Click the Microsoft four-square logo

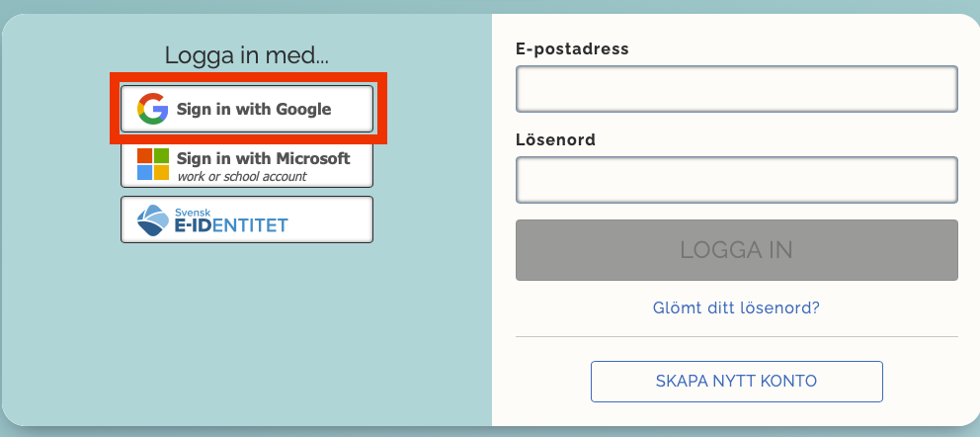(152, 163)
